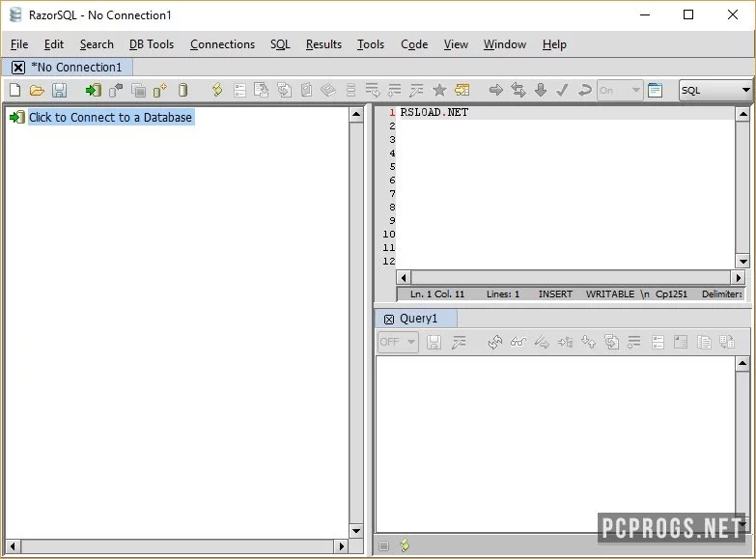756x559 pixels.
Task: Click the eyeglasses view icon in the Query1 toolbar
Action: tap(518, 342)
